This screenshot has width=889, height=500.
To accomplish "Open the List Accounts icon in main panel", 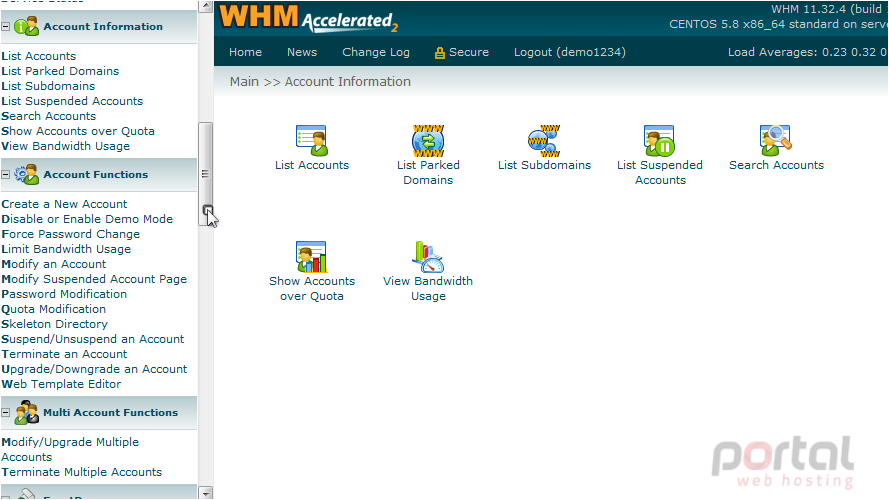I will click(x=312, y=141).
